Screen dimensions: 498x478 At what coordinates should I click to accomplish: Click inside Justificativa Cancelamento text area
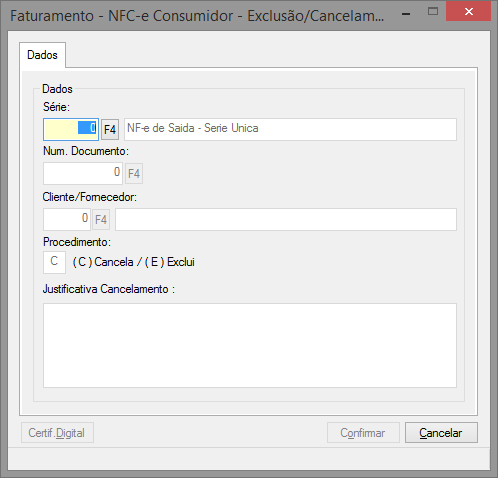[x=250, y=345]
